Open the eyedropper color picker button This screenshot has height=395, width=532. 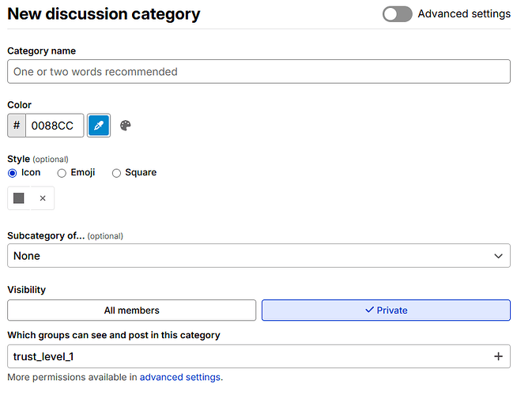(x=99, y=126)
